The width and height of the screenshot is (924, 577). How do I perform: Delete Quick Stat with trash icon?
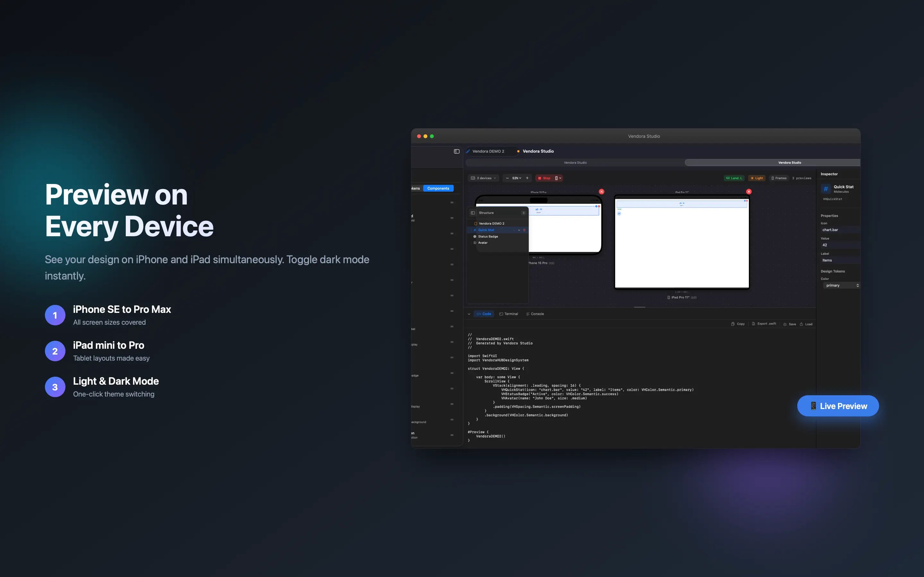[524, 230]
